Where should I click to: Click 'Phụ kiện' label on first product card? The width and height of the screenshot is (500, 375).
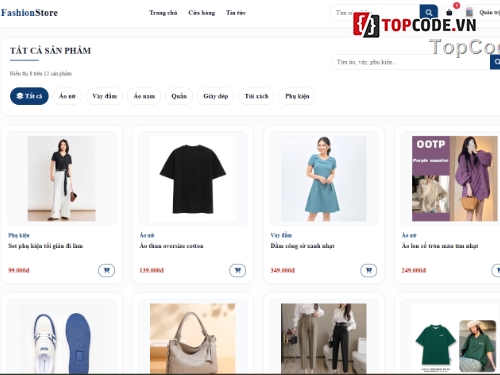[19, 235]
